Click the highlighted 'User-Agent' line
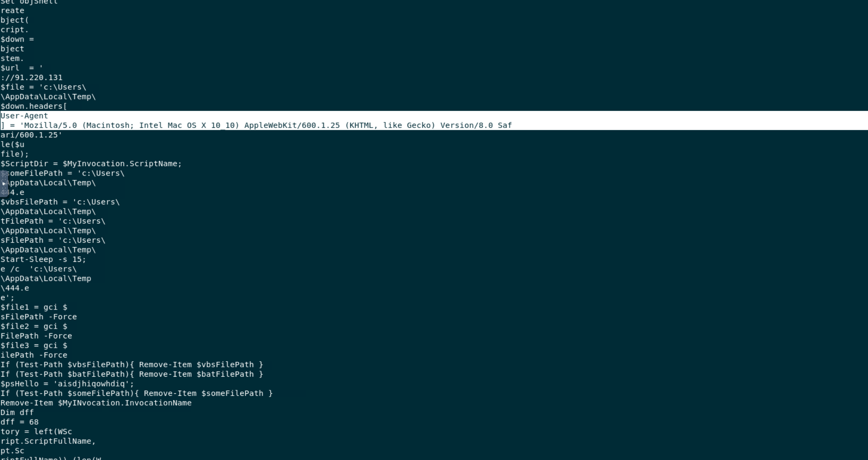The height and width of the screenshot is (460, 868). 24,116
